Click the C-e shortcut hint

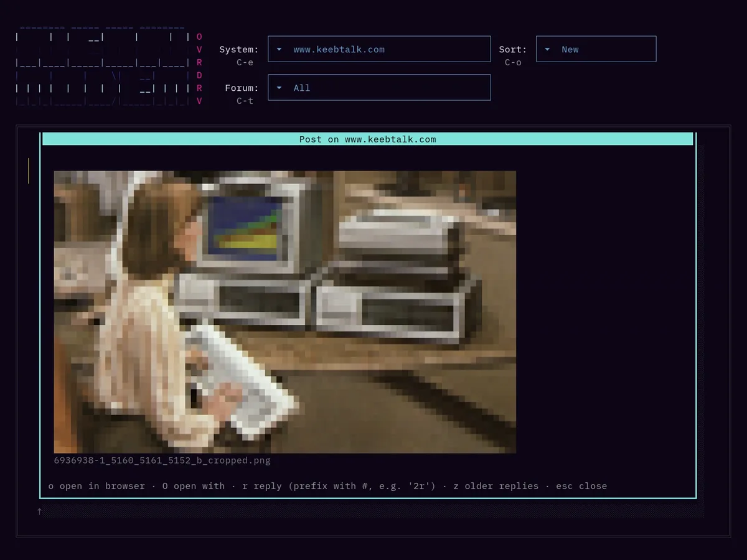(245, 62)
